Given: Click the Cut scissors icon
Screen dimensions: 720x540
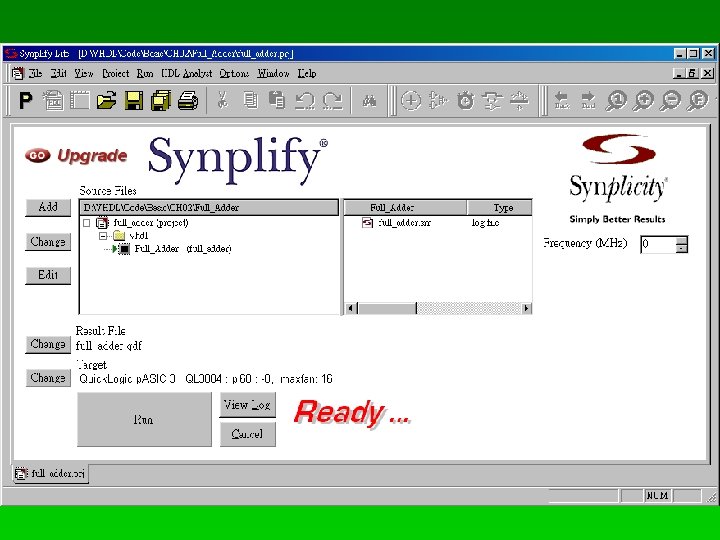Looking at the screenshot, I should (x=223, y=101).
